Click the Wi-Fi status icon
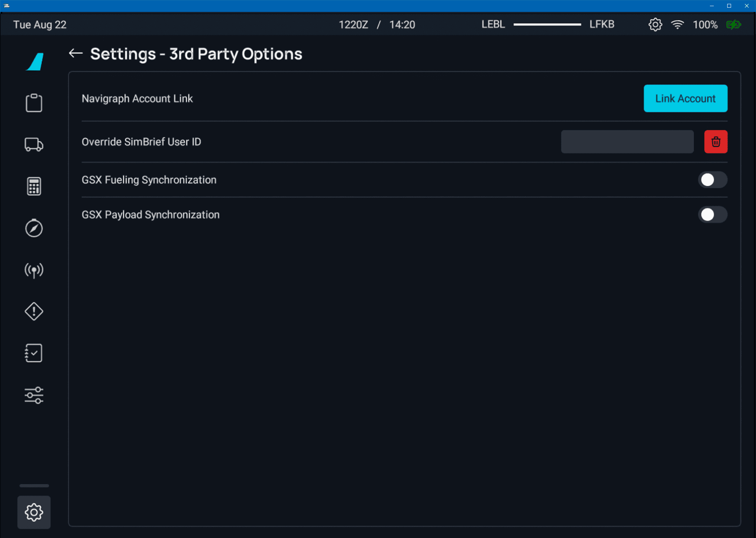Viewport: 756px width, 538px height. (x=677, y=25)
